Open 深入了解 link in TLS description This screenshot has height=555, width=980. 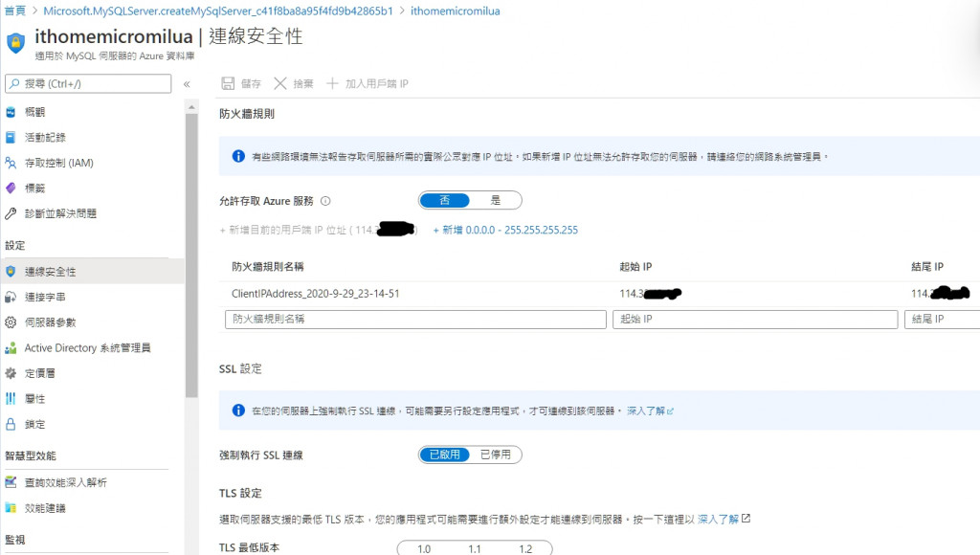pyautogui.click(x=724, y=519)
